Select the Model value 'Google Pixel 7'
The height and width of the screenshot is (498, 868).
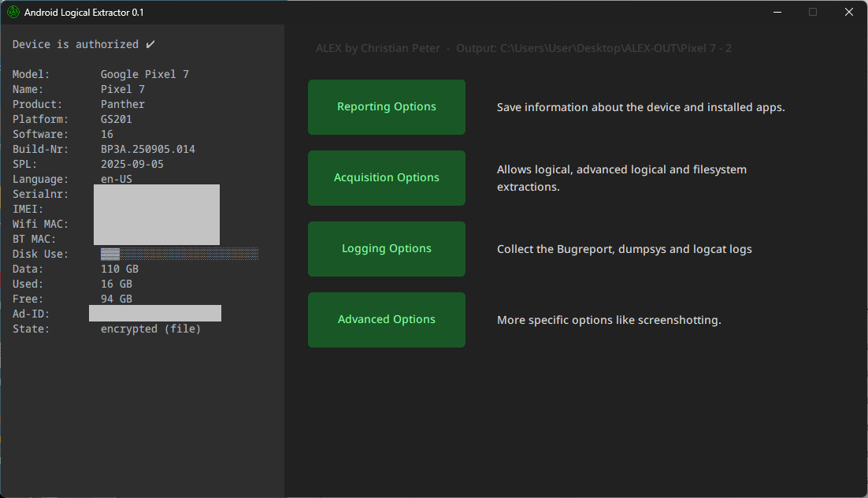coord(143,73)
